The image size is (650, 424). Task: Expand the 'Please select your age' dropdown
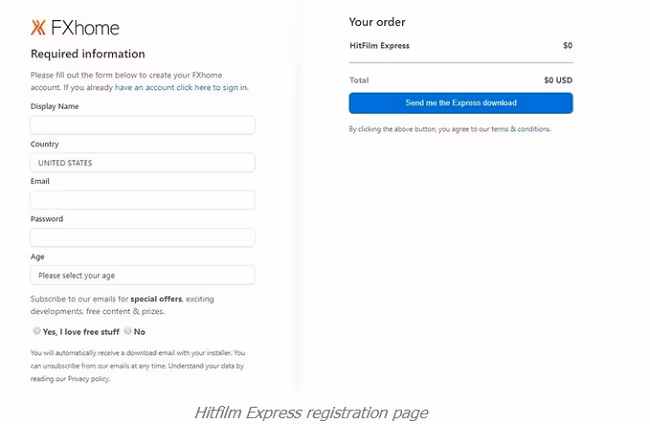[142, 275]
